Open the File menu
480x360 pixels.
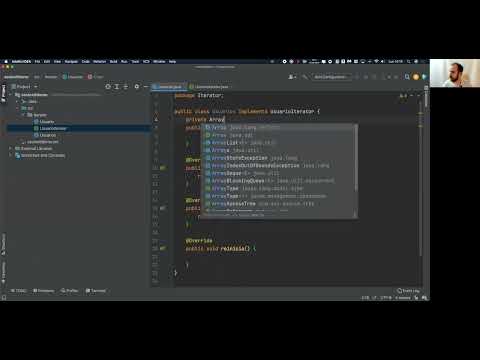point(37,62)
